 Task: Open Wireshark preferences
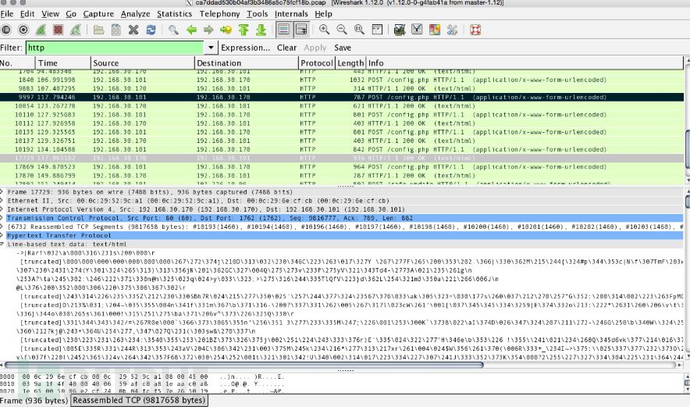[x=452, y=30]
